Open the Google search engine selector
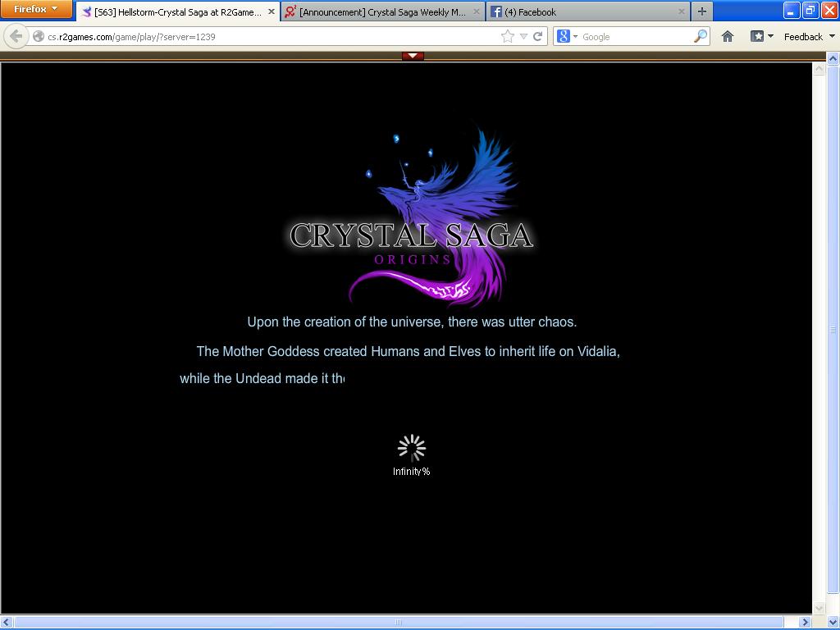 [566, 36]
